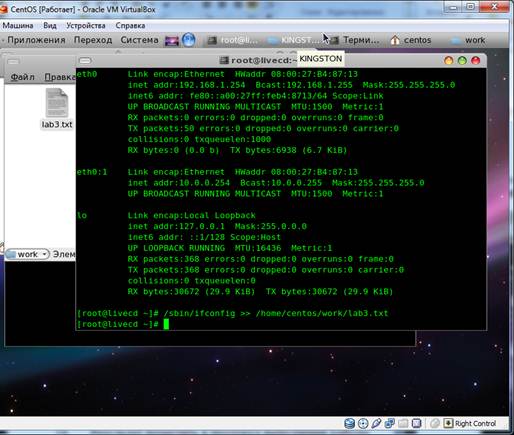Click the '/home/centos/work/lab3.txt' path text
The height and width of the screenshot is (435, 514).
(x=322, y=313)
